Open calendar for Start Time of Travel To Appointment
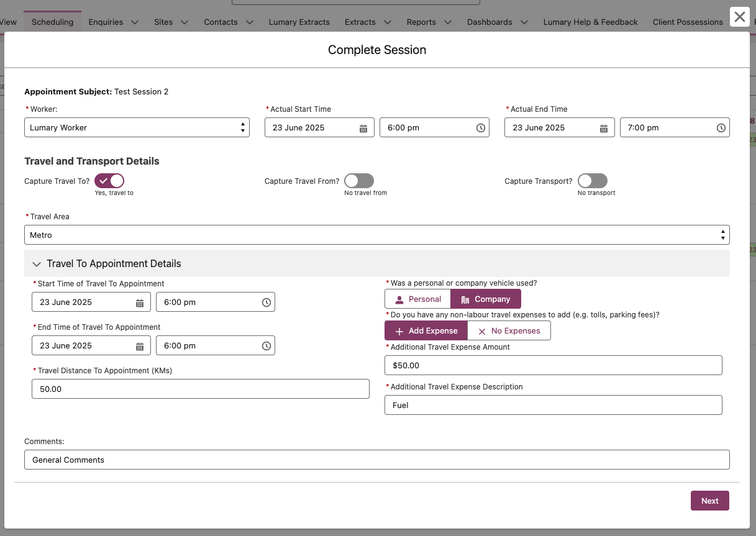 pos(140,302)
